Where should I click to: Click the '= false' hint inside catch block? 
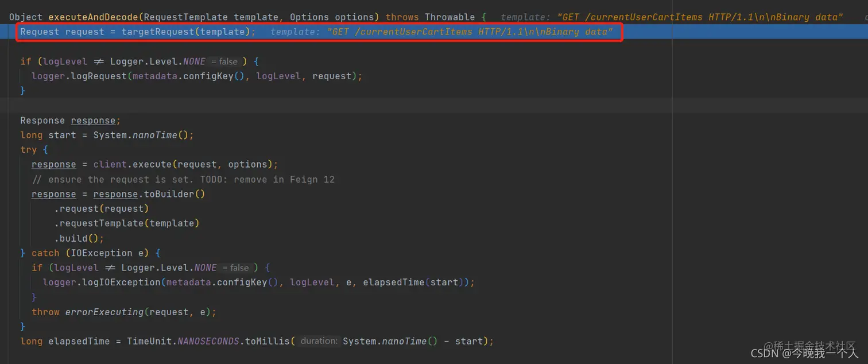(x=235, y=268)
